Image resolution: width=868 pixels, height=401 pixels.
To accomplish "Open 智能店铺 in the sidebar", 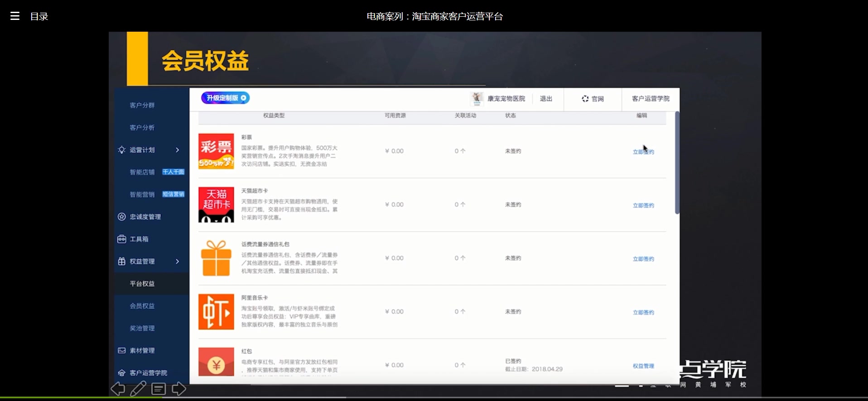I will click(142, 172).
